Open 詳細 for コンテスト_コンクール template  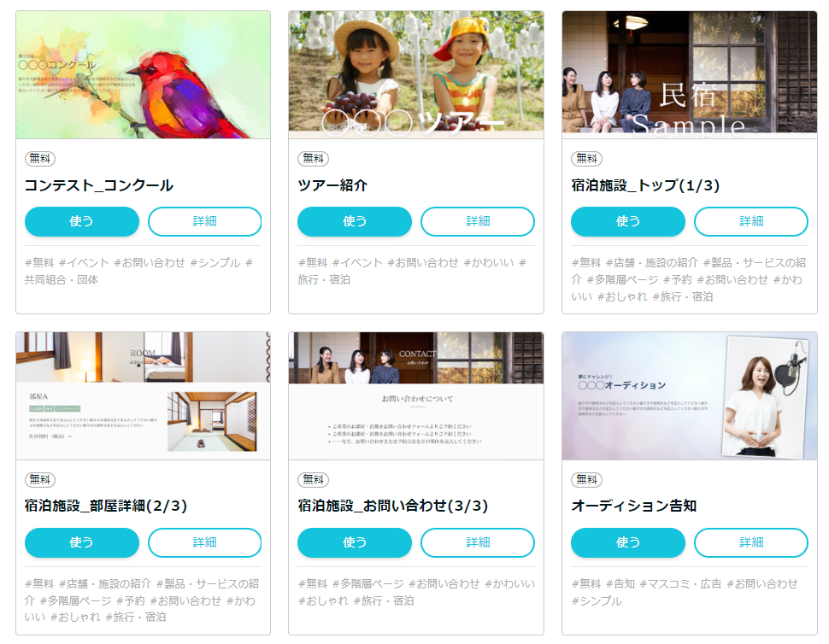[204, 221]
